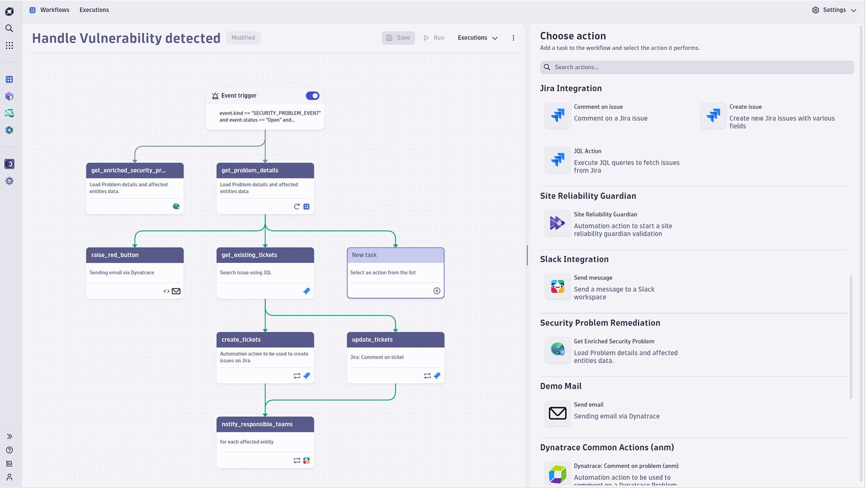The width and height of the screenshot is (868, 488).
Task: Click the envelope icon on raise_red_button
Action: click(x=176, y=291)
